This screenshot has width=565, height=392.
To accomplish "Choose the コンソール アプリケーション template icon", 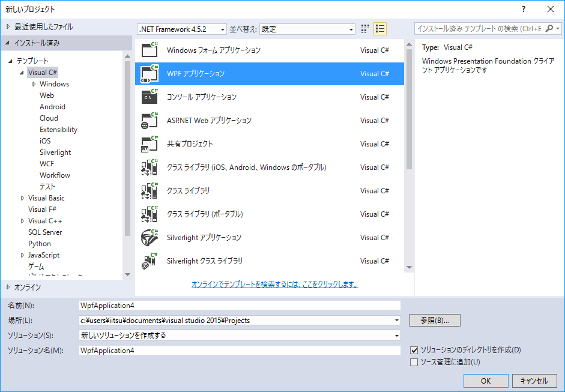I will tap(150, 97).
